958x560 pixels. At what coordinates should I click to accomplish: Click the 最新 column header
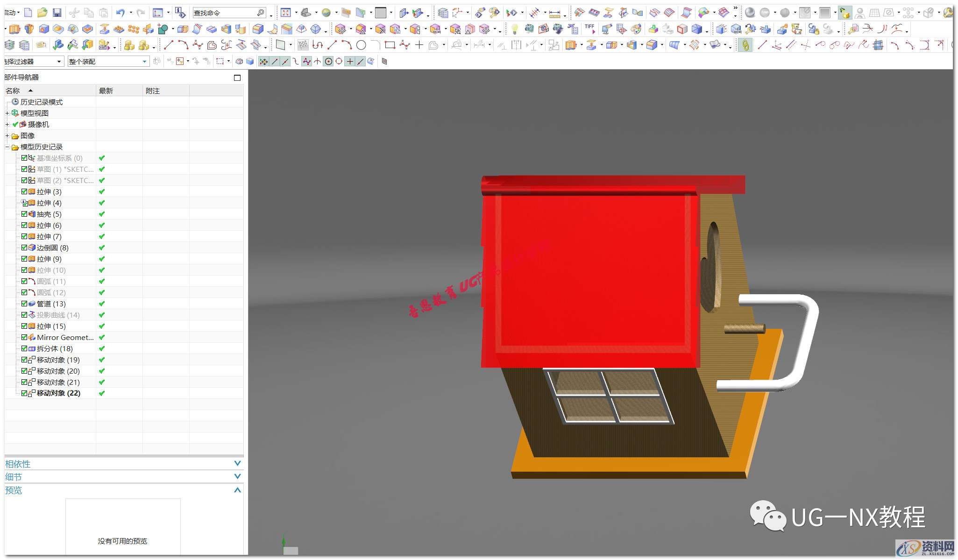[x=106, y=91]
